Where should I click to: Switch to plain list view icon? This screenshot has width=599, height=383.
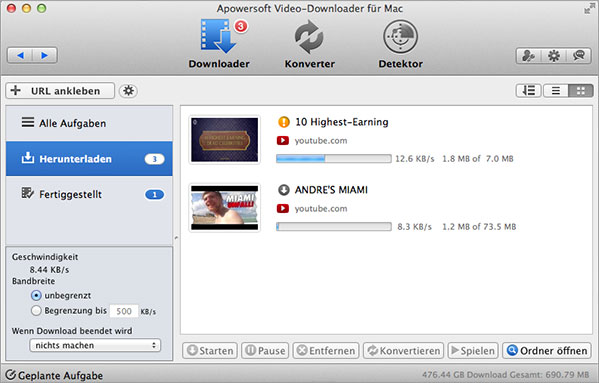tap(555, 90)
